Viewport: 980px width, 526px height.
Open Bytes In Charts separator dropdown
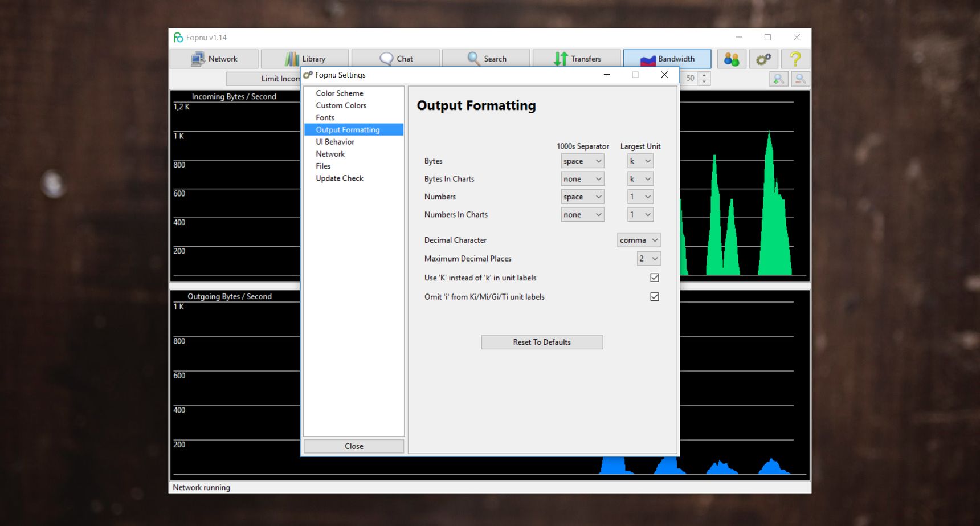(x=582, y=179)
